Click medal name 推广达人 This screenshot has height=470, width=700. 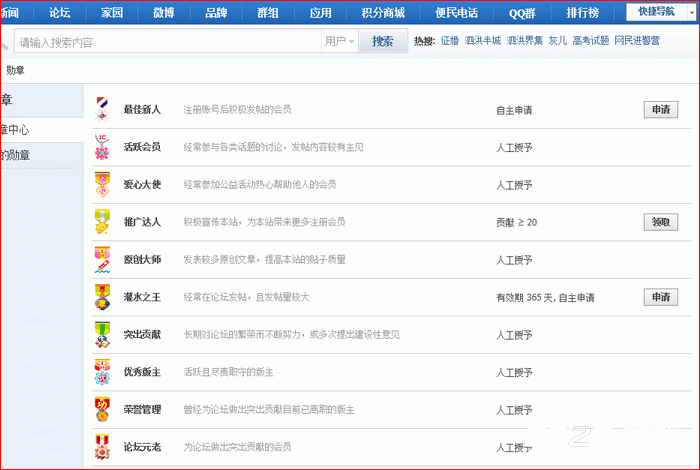pyautogui.click(x=142, y=222)
